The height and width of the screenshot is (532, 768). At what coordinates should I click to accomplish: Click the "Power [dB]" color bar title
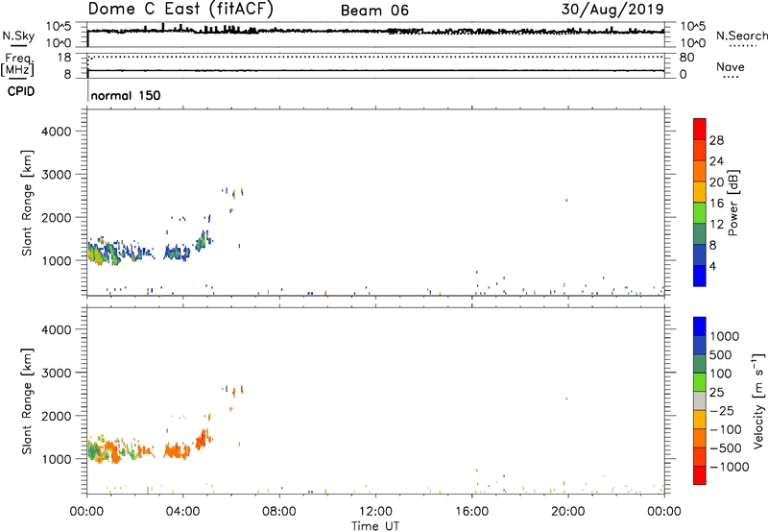coord(732,203)
